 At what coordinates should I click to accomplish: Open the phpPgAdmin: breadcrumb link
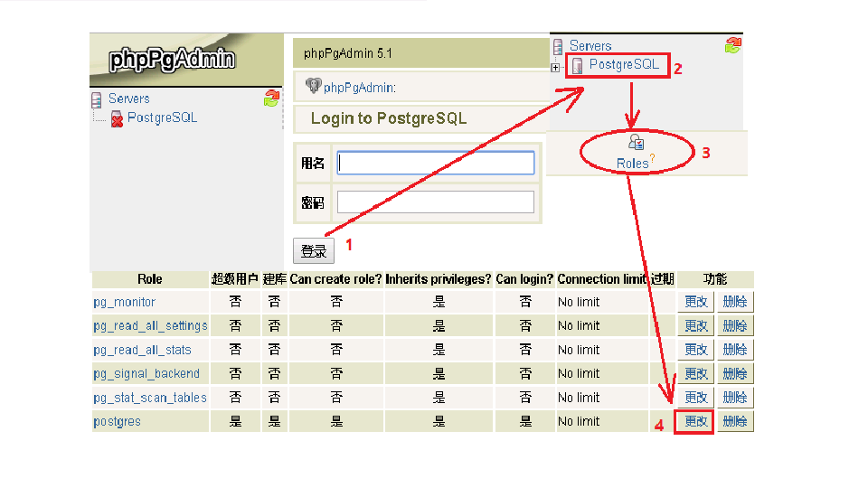[x=360, y=88]
